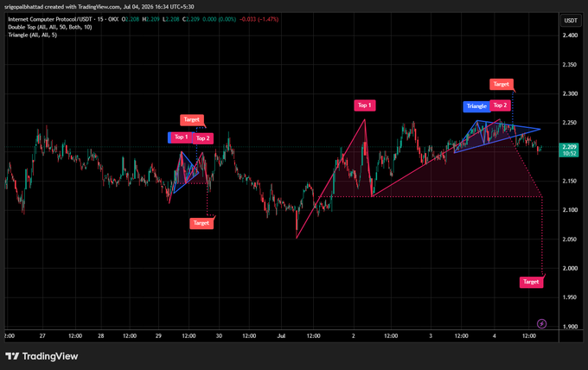
Task: Click the 10:52 countdown under the price tag
Action: click(x=569, y=154)
